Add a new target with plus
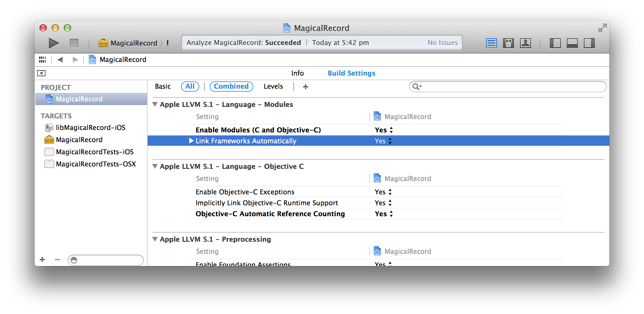 pos(42,260)
